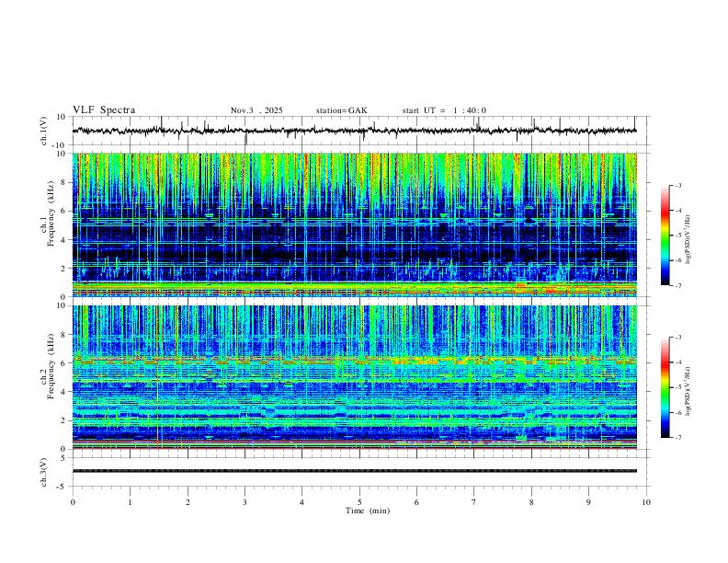Click the "station=GAK" header label
The height and width of the screenshot is (563, 728).
[x=341, y=110]
